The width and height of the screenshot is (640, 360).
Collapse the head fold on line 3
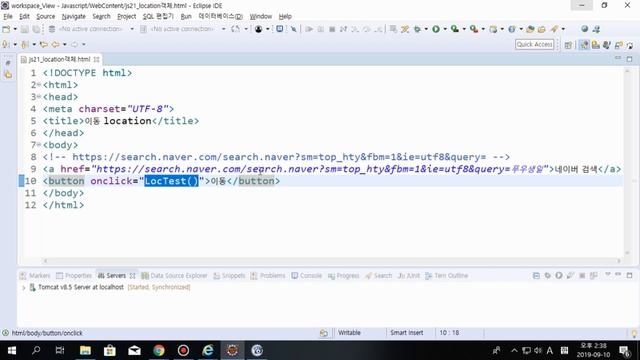coord(39,96)
